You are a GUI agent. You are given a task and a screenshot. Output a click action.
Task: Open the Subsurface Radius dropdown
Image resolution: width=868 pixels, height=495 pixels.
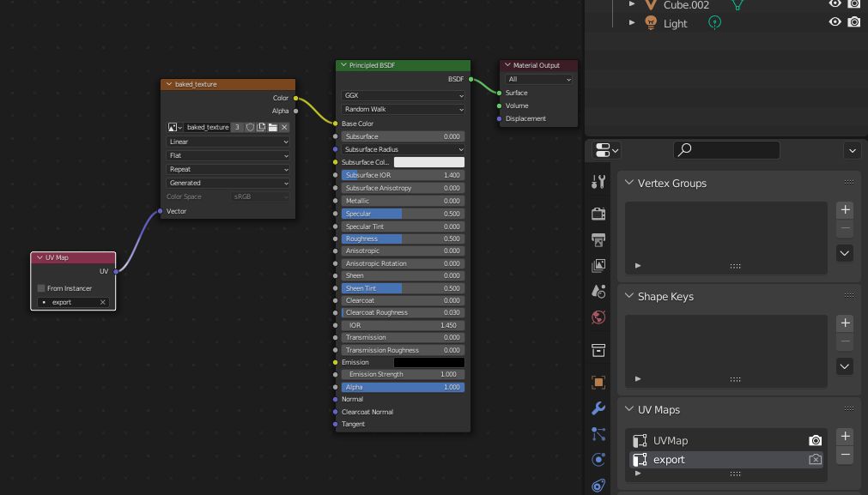click(x=403, y=149)
